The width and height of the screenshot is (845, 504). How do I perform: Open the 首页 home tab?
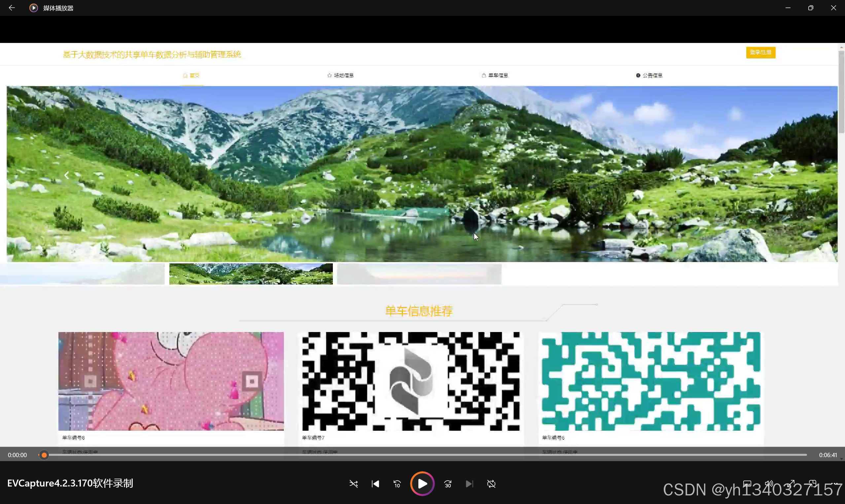click(191, 75)
